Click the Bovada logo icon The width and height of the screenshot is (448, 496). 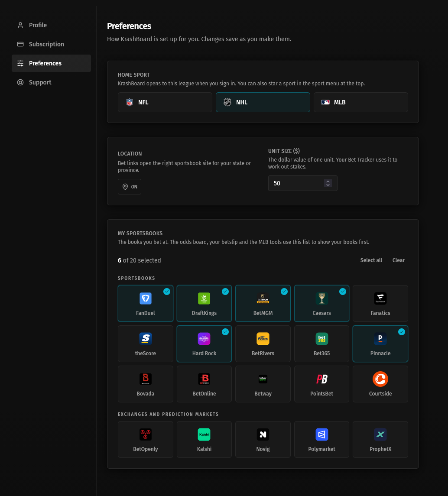(x=146, y=379)
